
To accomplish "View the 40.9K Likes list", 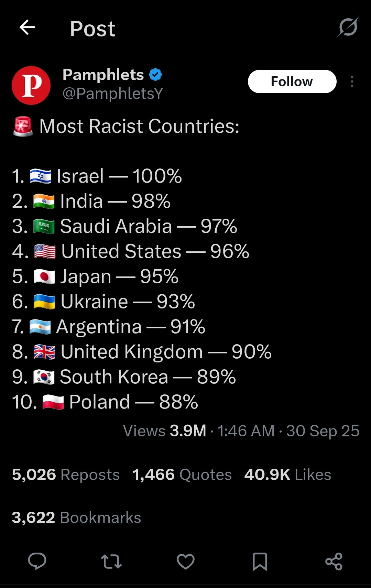I will (287, 475).
